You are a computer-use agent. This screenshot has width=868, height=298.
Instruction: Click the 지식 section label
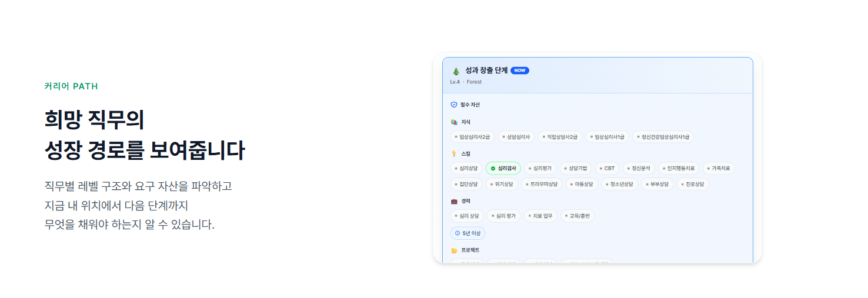[466, 122]
